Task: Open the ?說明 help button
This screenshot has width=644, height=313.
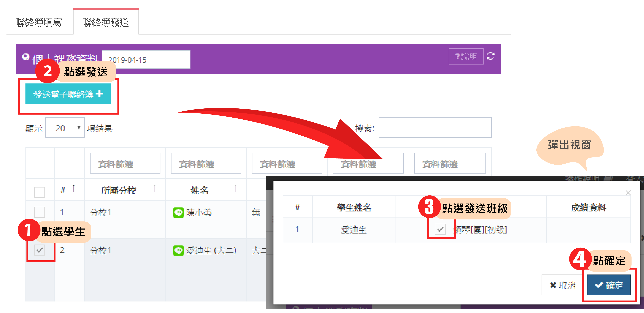Action: coord(466,56)
